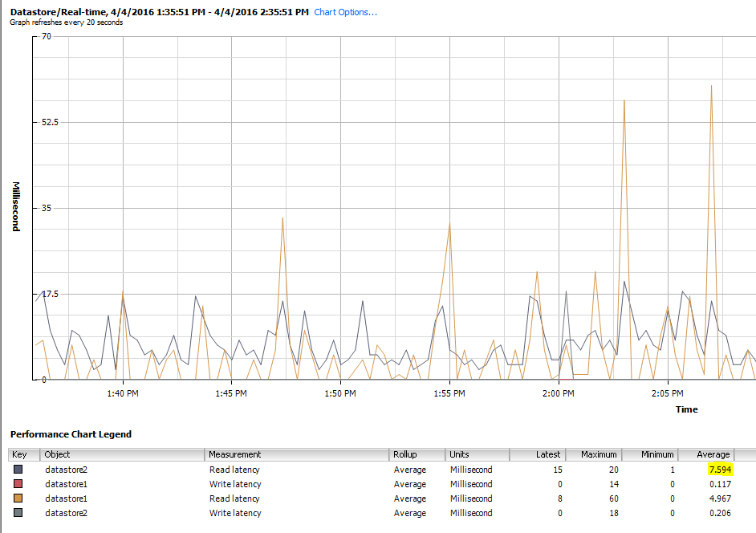Select datastore2 Write latency gray key
Screen dimensions: 756x533
click(18, 512)
